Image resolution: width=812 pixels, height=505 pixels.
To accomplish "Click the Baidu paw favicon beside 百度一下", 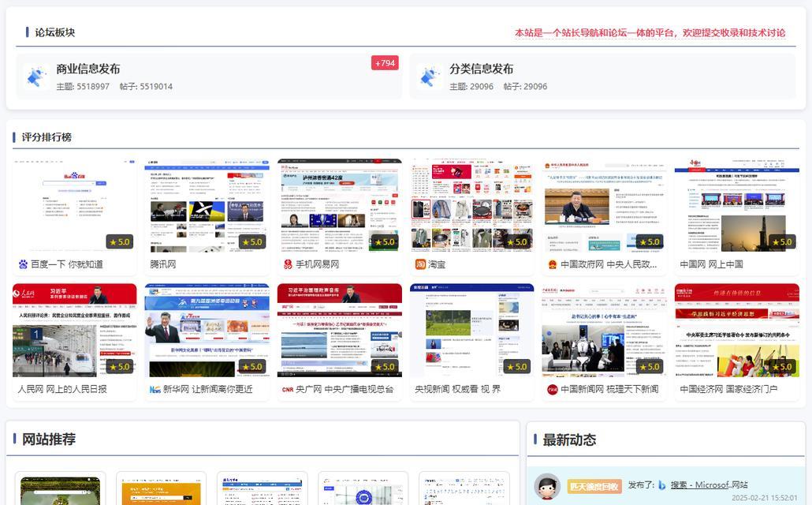I will [x=23, y=264].
